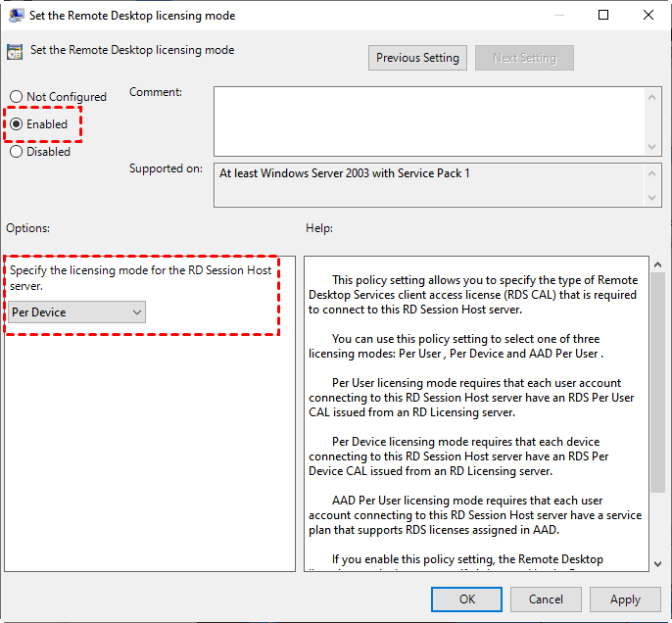Click the 'Comment:' label

tap(156, 92)
